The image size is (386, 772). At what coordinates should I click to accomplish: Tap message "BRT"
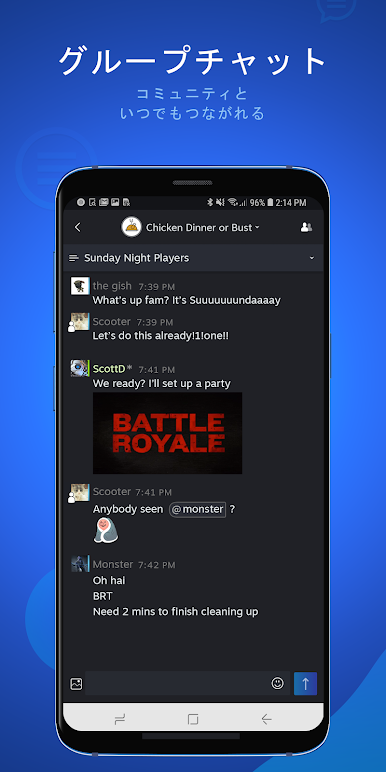click(x=102, y=596)
